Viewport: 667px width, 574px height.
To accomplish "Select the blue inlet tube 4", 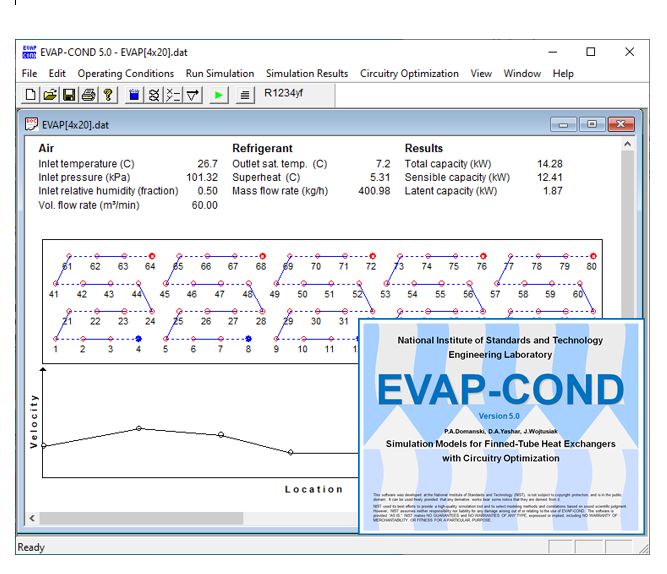I will (x=138, y=339).
